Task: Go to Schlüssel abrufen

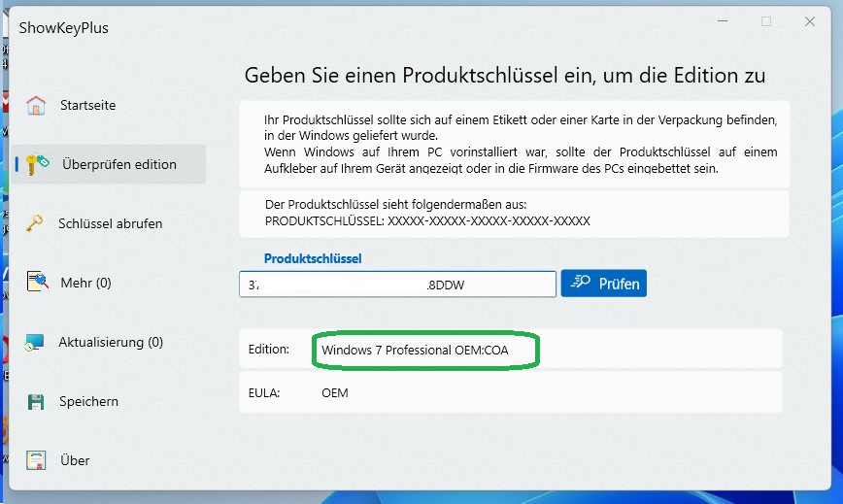Action: pos(110,223)
